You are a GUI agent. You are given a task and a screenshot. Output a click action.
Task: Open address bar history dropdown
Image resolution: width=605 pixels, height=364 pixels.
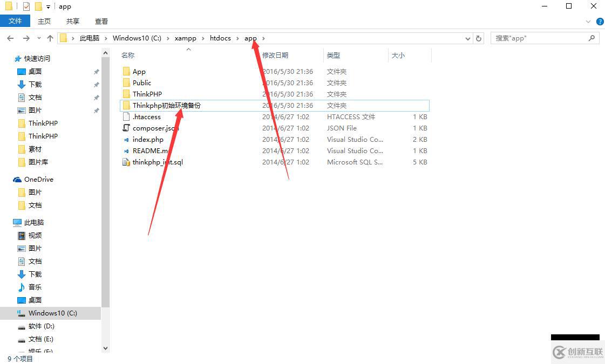pyautogui.click(x=467, y=38)
